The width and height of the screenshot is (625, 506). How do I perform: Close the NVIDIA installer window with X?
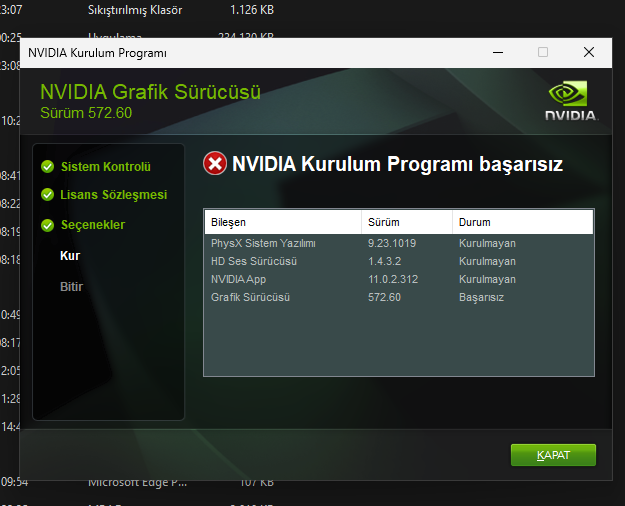pos(589,52)
